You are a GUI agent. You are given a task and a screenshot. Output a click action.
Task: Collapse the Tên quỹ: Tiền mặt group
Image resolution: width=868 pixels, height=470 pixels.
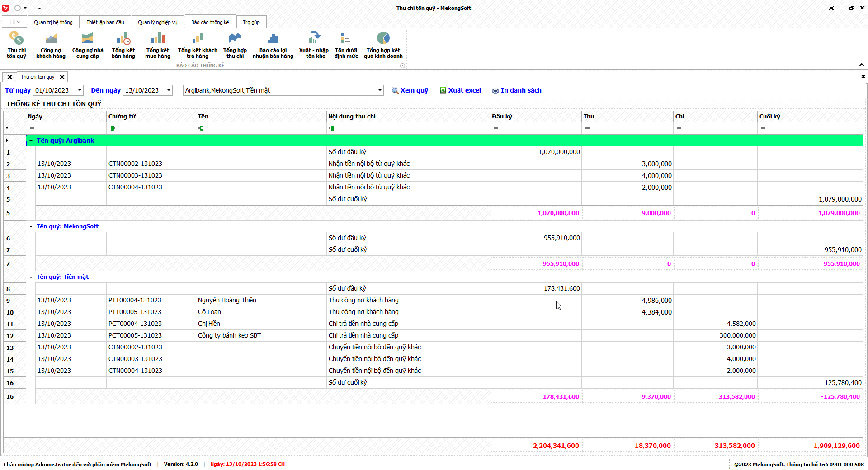point(31,277)
